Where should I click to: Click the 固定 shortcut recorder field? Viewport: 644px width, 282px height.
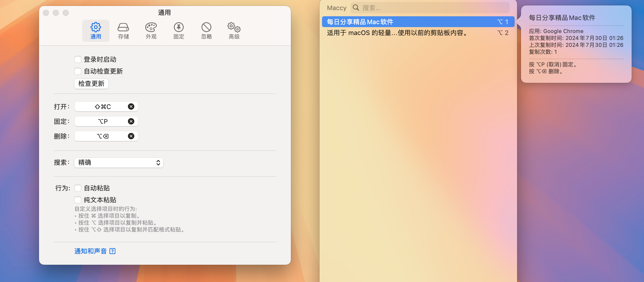[106, 121]
